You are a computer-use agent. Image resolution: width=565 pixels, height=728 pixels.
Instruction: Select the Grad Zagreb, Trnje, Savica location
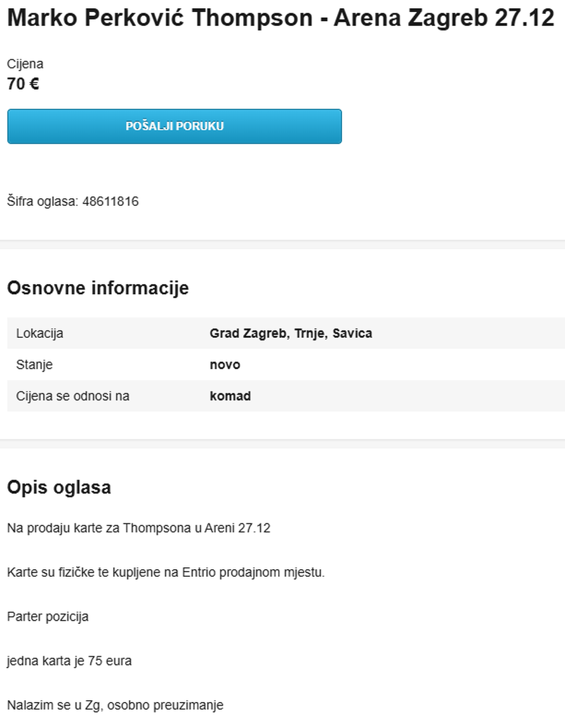(291, 334)
